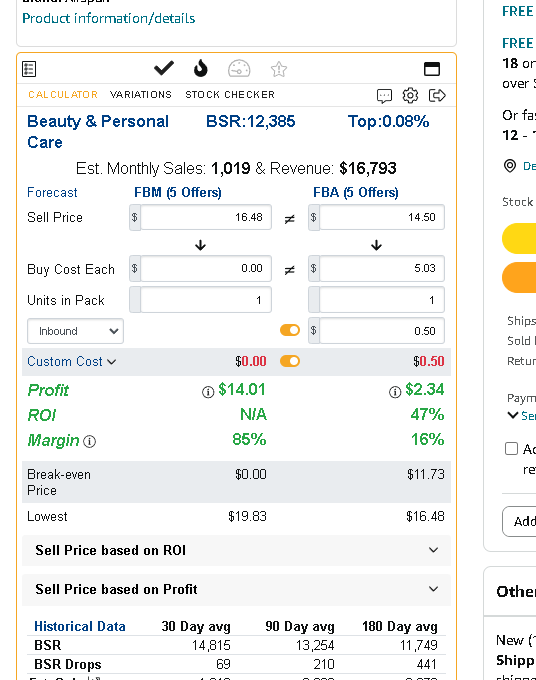The width and height of the screenshot is (536, 680).
Task: Open the chat feedback icon
Action: tap(384, 95)
